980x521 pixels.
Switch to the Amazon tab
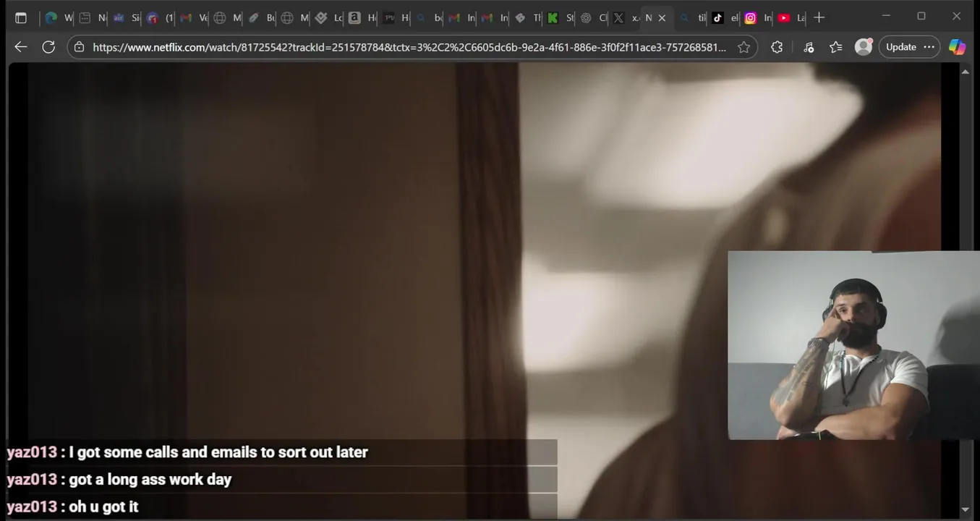pyautogui.click(x=362, y=18)
